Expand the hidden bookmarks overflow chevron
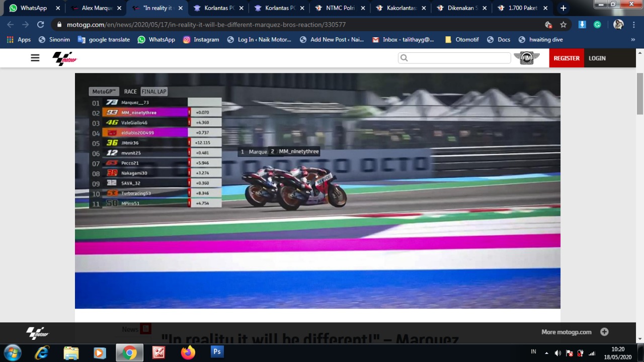Screen dimensions: 644x362 (633, 40)
